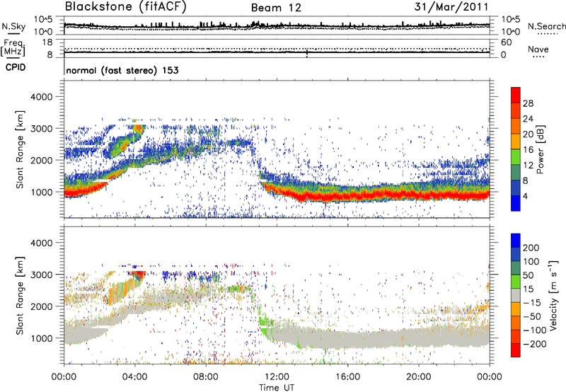Viewport: 566px width, 392px height.
Task: Pick the blue bottom segment of power colorbar
Action: tap(516, 203)
